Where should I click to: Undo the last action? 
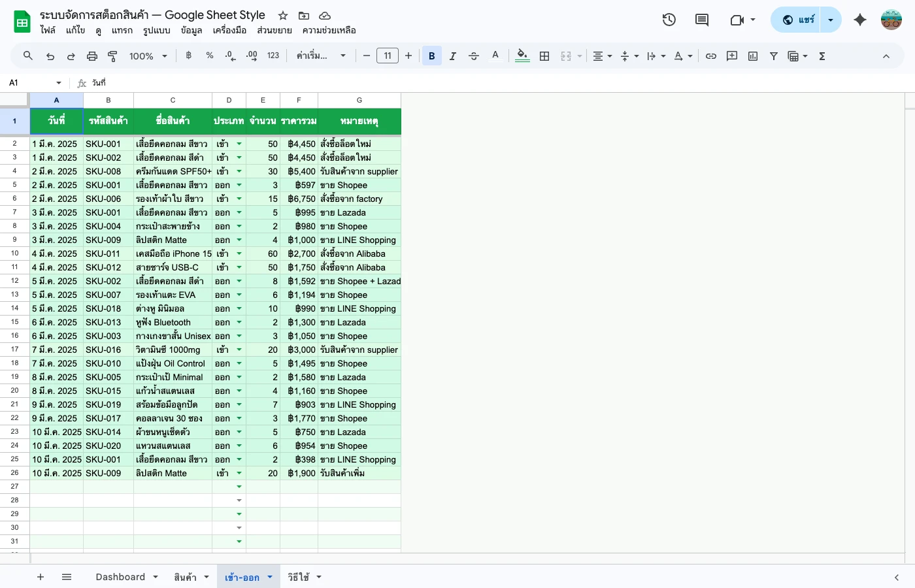click(50, 56)
